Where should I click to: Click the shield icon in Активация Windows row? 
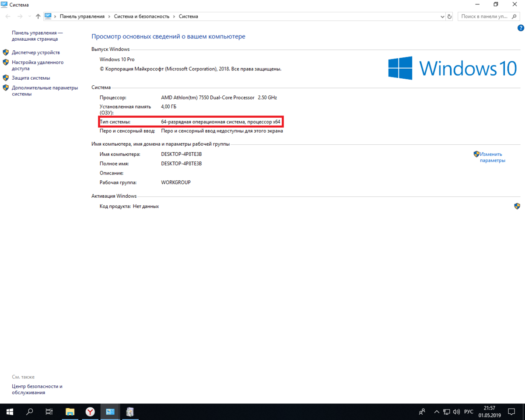tap(517, 206)
